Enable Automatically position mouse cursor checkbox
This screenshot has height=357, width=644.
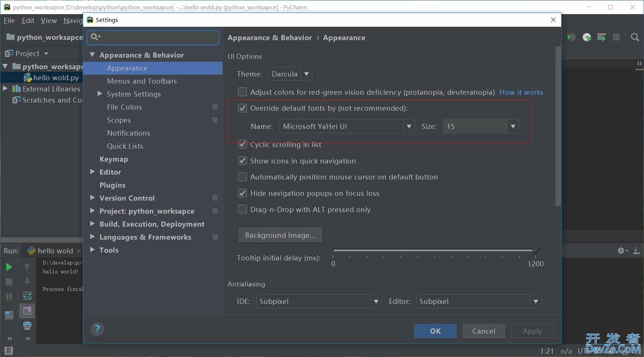[x=242, y=177]
